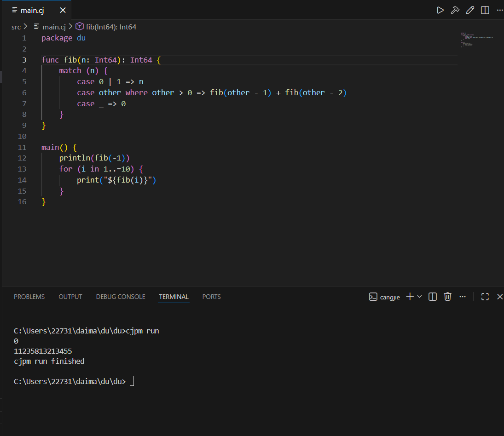Click the 'main() {' code line
The height and width of the screenshot is (436, 504).
pyautogui.click(x=59, y=147)
